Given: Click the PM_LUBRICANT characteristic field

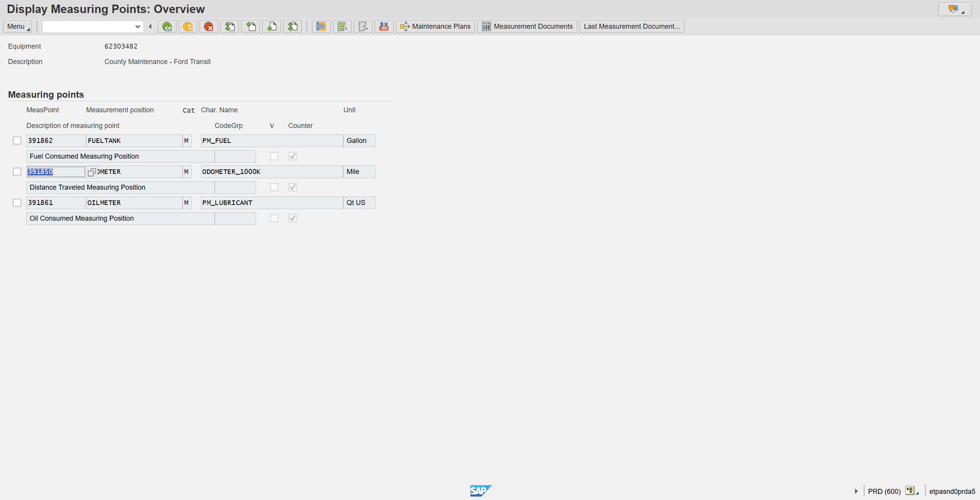Looking at the screenshot, I should coord(272,203).
